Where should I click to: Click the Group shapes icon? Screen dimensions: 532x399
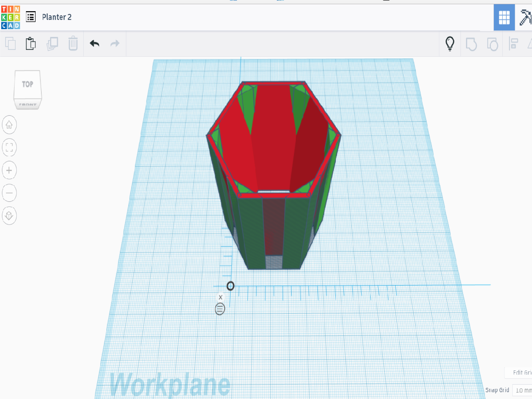pos(471,44)
